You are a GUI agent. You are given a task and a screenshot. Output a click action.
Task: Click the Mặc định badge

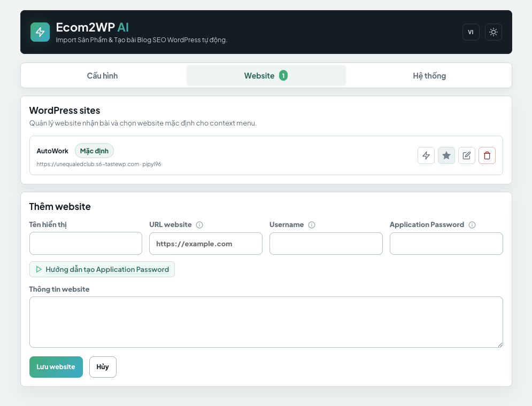pyautogui.click(x=94, y=151)
